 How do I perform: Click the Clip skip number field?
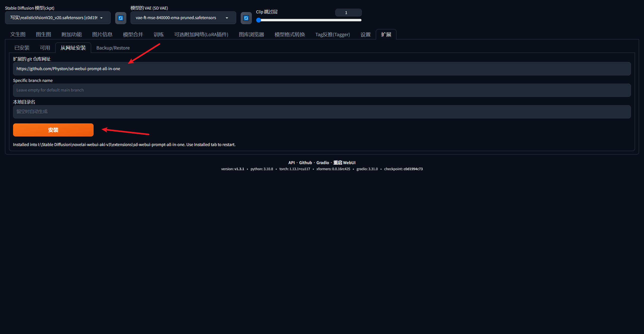click(x=348, y=13)
